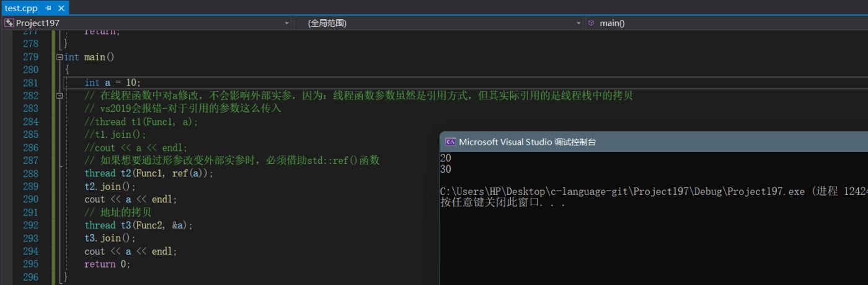Close the test.cpp editor tab
The width and height of the screenshot is (868, 285).
pos(61,8)
